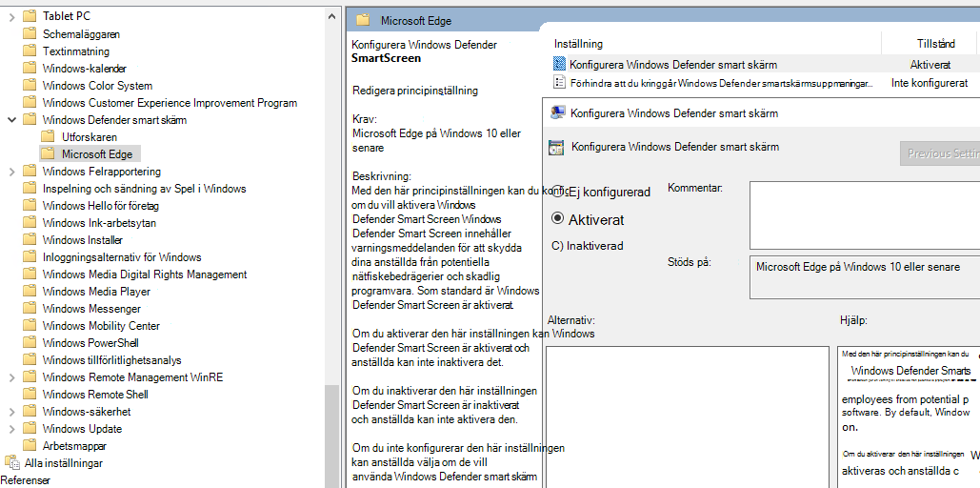
Task: Click the Microsoft Edge folder icon in tree
Action: [x=49, y=153]
